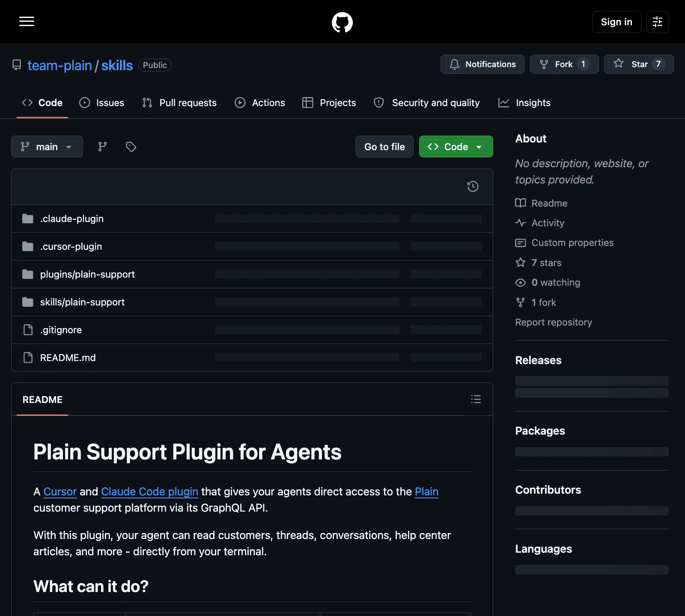685x616 pixels.
Task: Follow the Cursor link in README
Action: 60,492
